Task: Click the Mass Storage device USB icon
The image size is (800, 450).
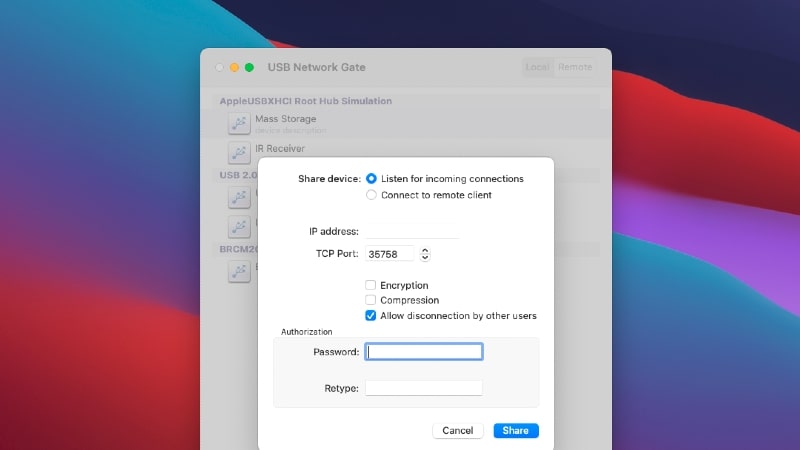Action: [x=239, y=123]
